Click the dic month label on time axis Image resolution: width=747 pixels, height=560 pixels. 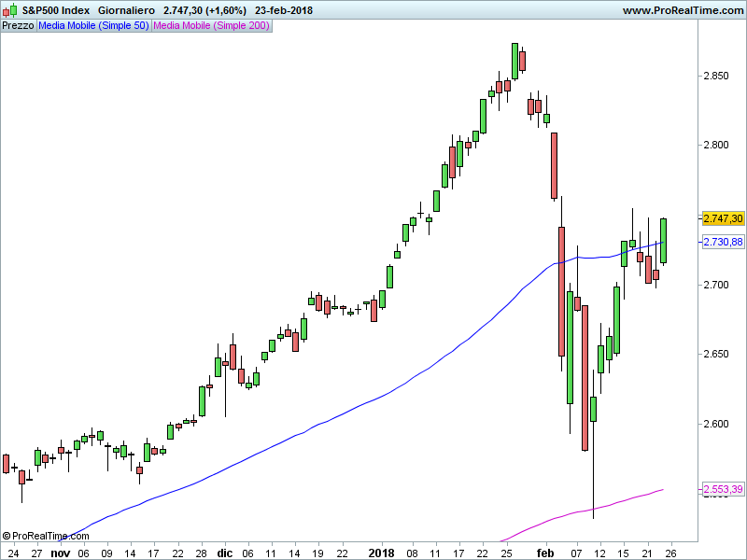tap(225, 553)
